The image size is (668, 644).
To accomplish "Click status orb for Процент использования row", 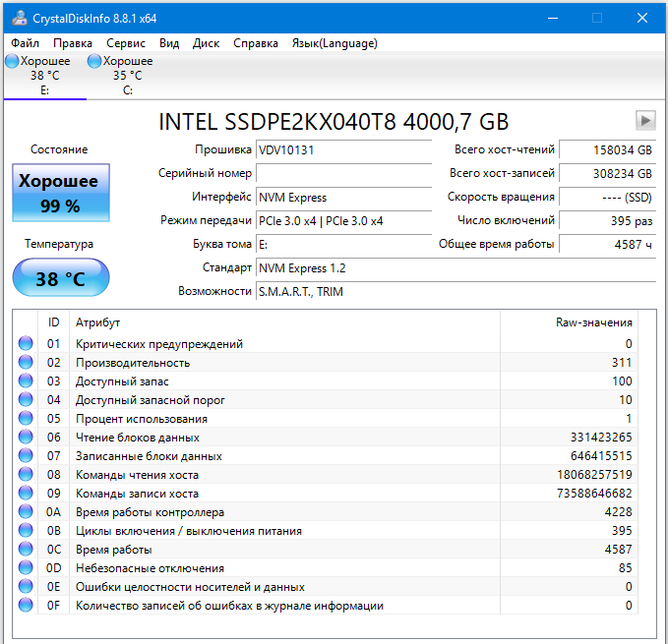I will coord(26,419).
